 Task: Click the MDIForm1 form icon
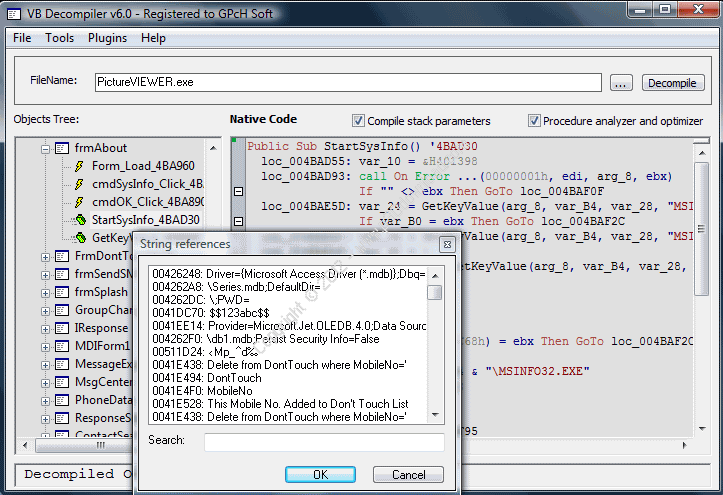pos(62,345)
